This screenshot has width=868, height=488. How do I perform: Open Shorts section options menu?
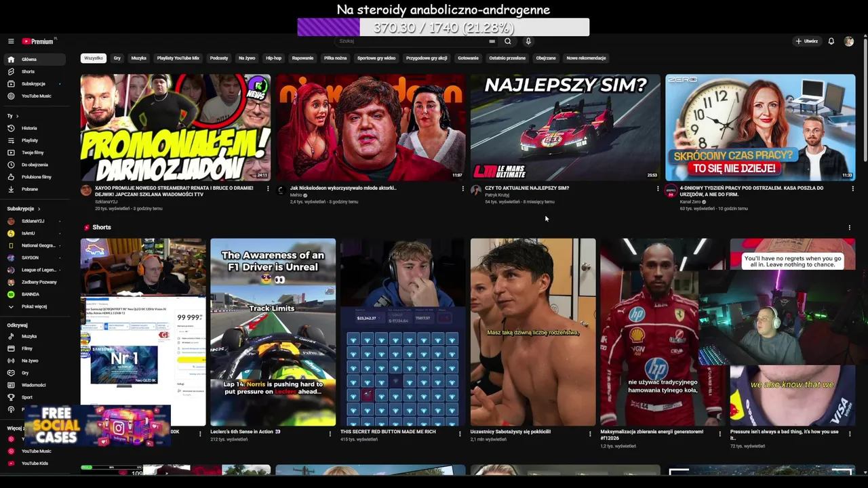tap(849, 228)
